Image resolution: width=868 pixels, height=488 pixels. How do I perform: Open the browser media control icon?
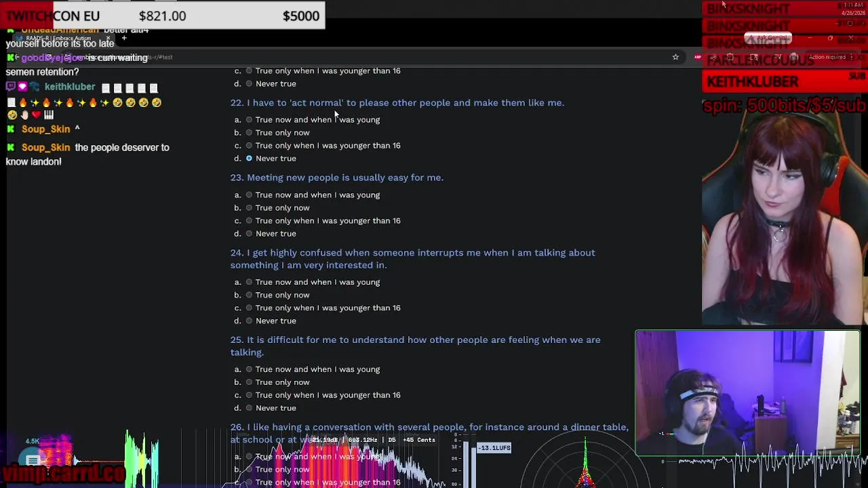[778, 57]
